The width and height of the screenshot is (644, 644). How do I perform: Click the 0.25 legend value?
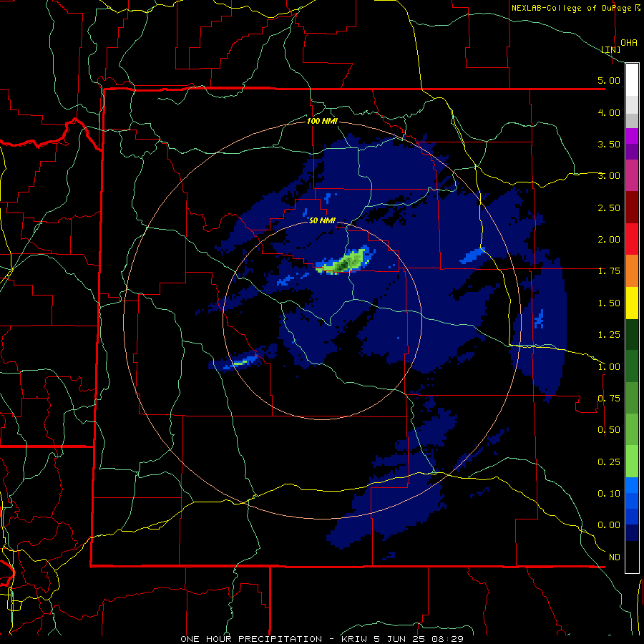609,462
